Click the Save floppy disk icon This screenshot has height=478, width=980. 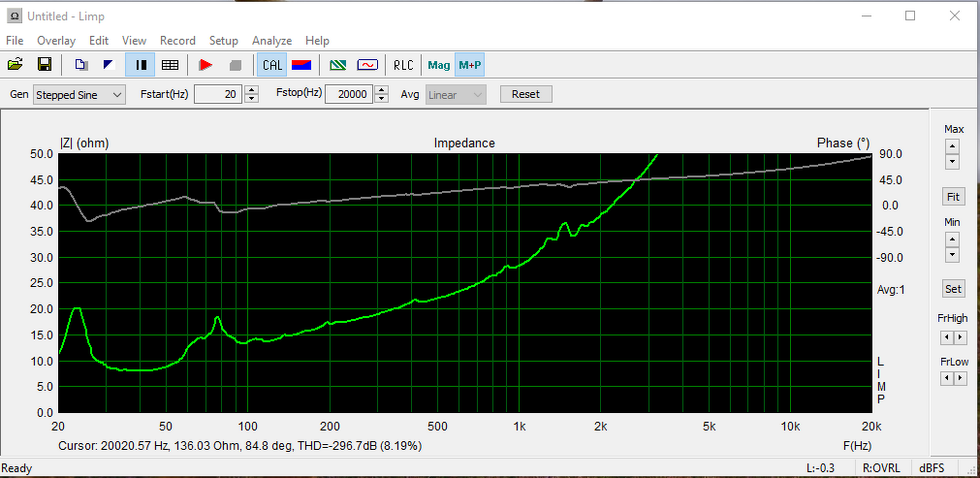pos(45,64)
